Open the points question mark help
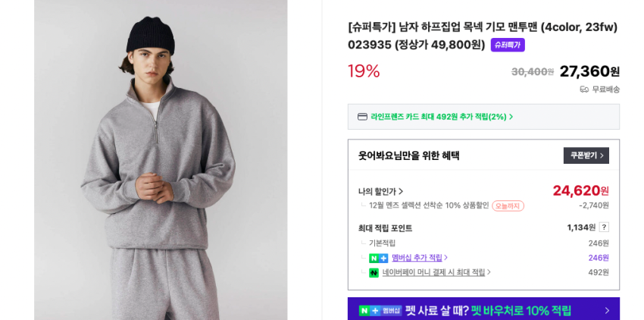Viewport: 644px width, 320px height. click(604, 227)
